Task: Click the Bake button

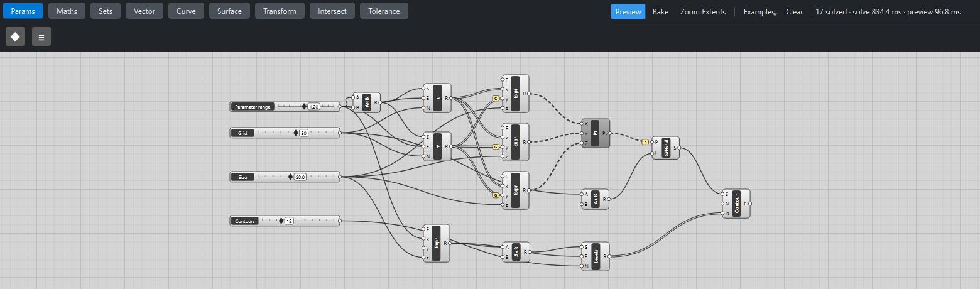Action: pos(660,12)
